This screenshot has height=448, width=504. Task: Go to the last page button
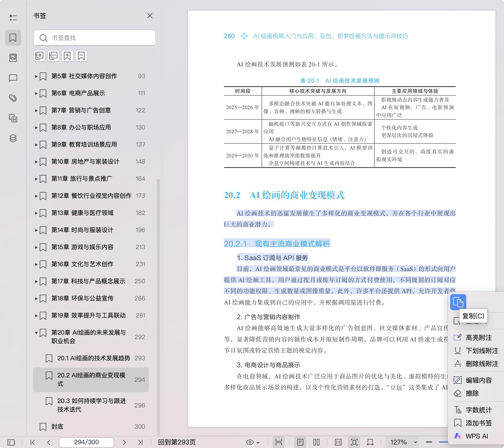pyautogui.click(x=140, y=442)
